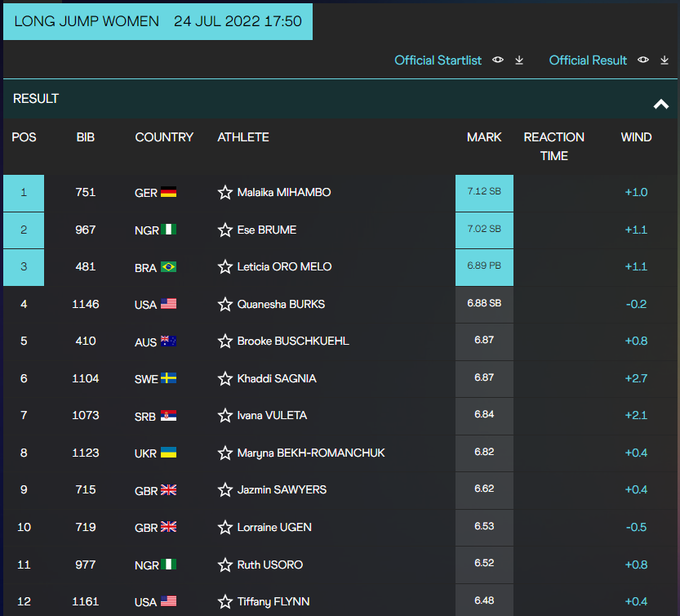Sort by the MARK column header
Viewport: 680px width, 616px height.
point(484,138)
